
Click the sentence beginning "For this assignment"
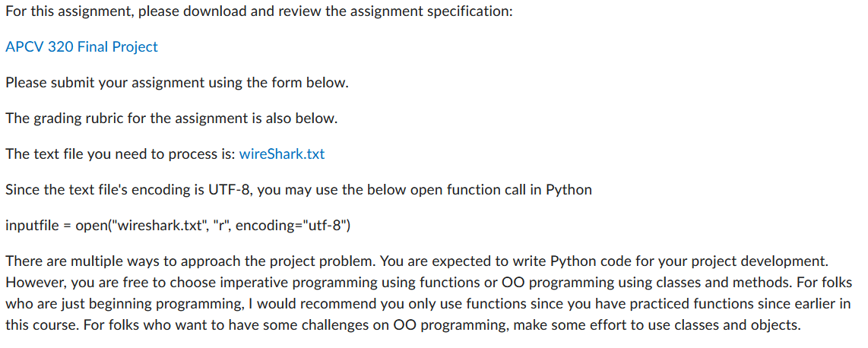(x=91, y=12)
